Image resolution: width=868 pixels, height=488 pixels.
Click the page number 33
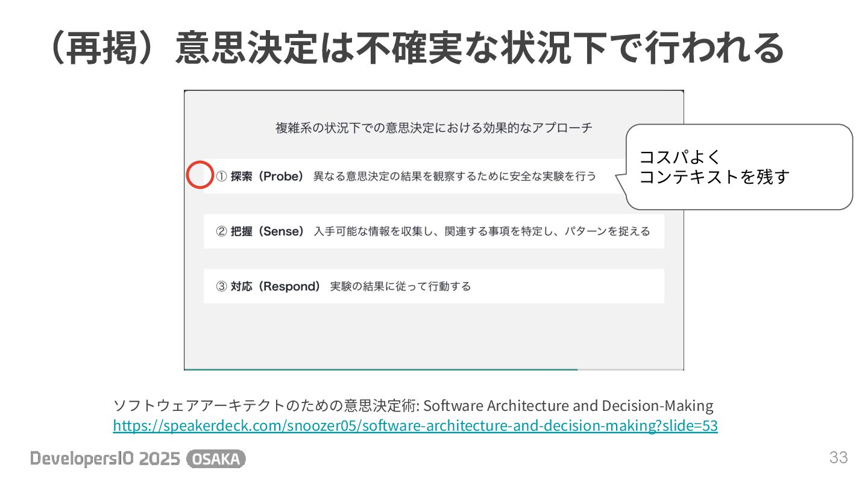(x=838, y=458)
